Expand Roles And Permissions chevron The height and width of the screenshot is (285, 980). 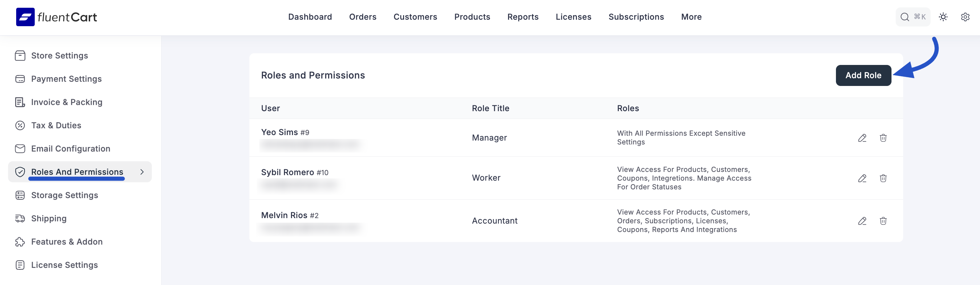142,172
